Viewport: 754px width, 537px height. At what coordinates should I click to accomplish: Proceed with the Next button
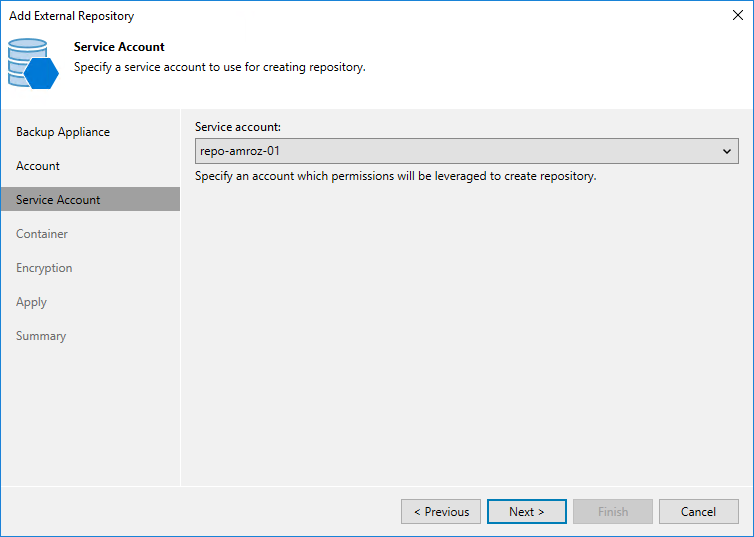(x=527, y=512)
